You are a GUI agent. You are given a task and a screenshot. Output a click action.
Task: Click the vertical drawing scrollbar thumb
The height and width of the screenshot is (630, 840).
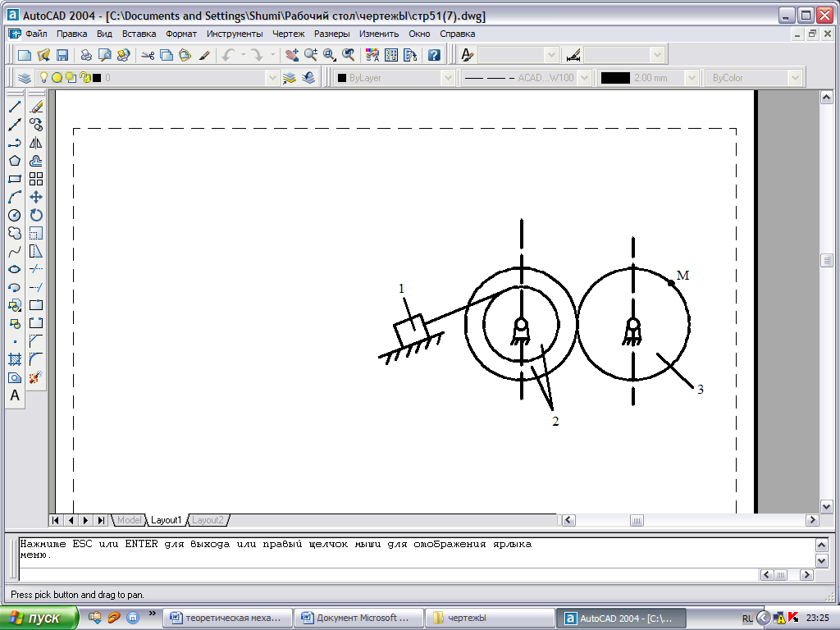click(826, 260)
